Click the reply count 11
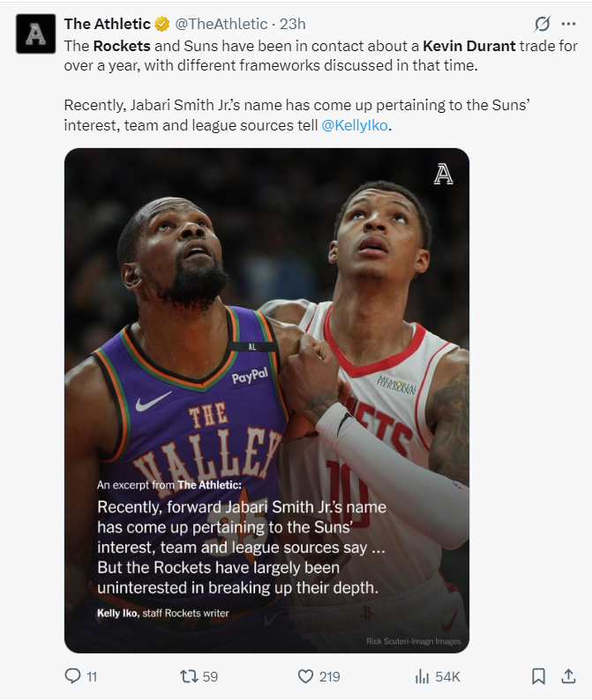This screenshot has width=592, height=700. (92, 677)
